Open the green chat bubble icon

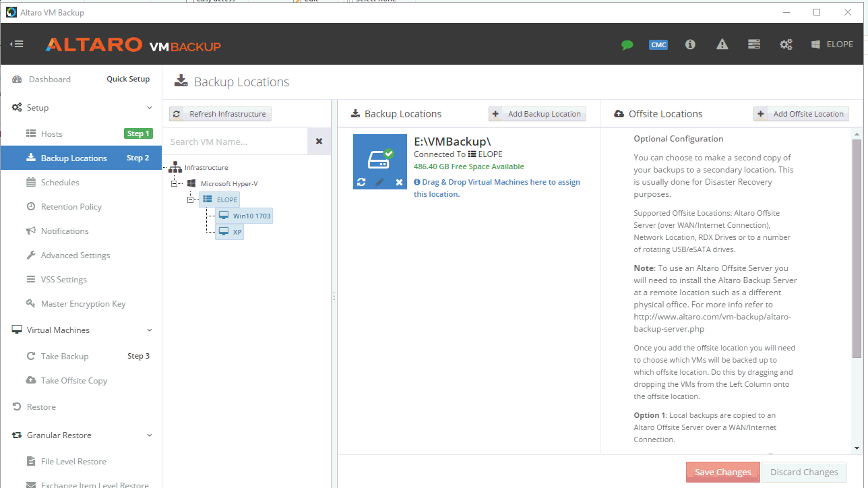(x=627, y=45)
